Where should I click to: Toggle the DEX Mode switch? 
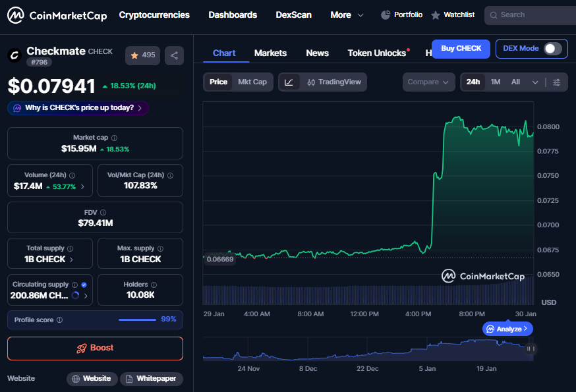pyautogui.click(x=552, y=49)
